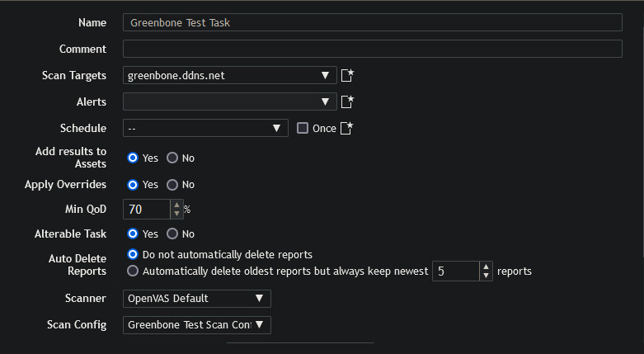This screenshot has width=644, height=354.
Task: Tick the Once schedule checkbox
Action: pyautogui.click(x=303, y=128)
